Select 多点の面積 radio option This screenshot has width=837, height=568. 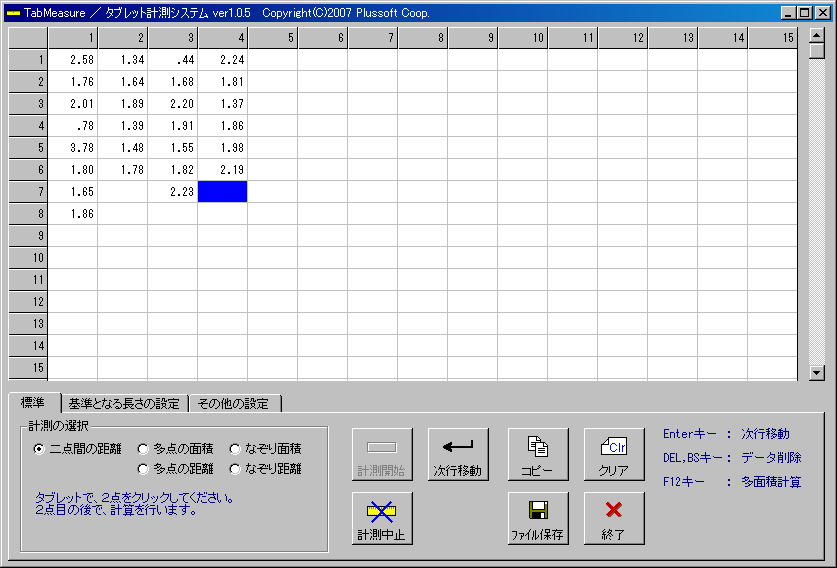click(176, 449)
